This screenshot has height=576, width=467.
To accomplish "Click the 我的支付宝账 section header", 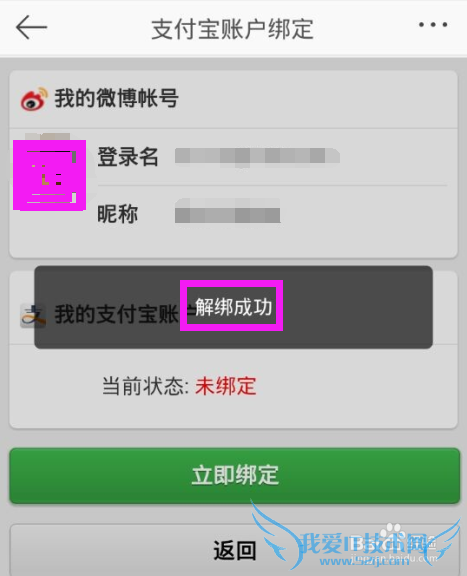I will 117,314.
